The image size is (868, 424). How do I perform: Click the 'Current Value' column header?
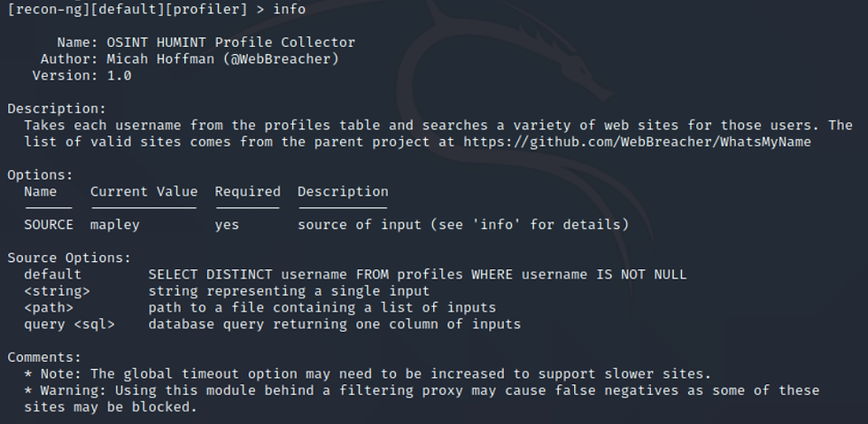coord(143,191)
